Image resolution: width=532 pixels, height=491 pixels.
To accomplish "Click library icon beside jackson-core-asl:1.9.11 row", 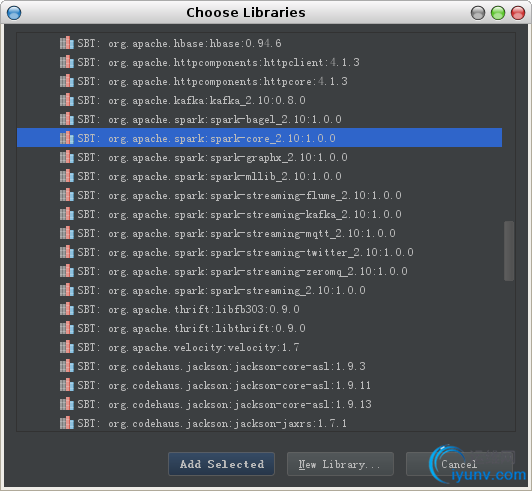I will [66, 385].
